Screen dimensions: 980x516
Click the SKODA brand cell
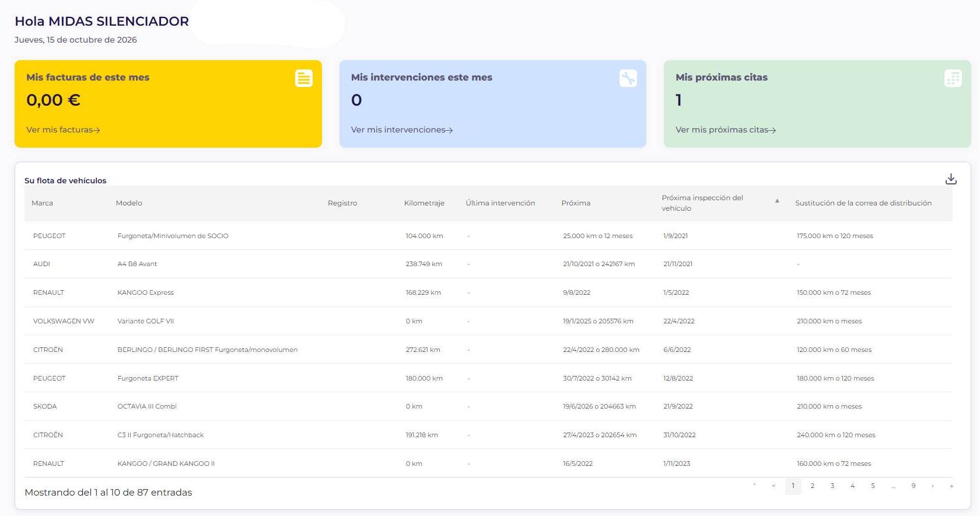click(45, 406)
